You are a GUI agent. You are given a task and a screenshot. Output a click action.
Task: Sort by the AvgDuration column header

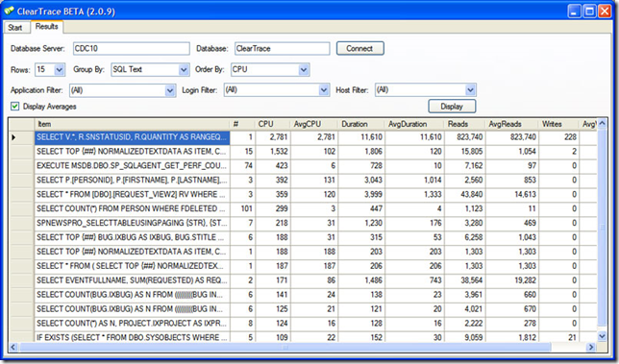click(x=415, y=124)
